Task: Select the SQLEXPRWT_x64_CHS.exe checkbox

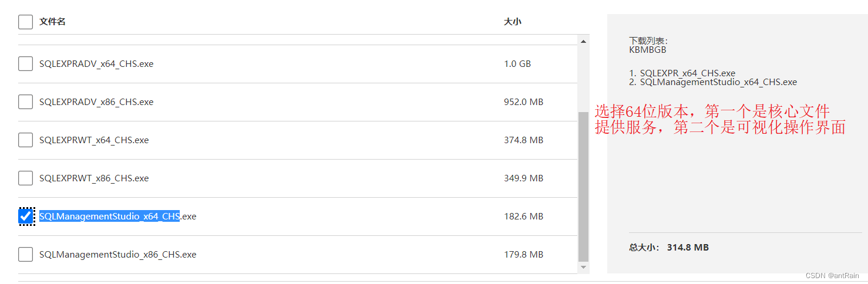Action: 25,140
